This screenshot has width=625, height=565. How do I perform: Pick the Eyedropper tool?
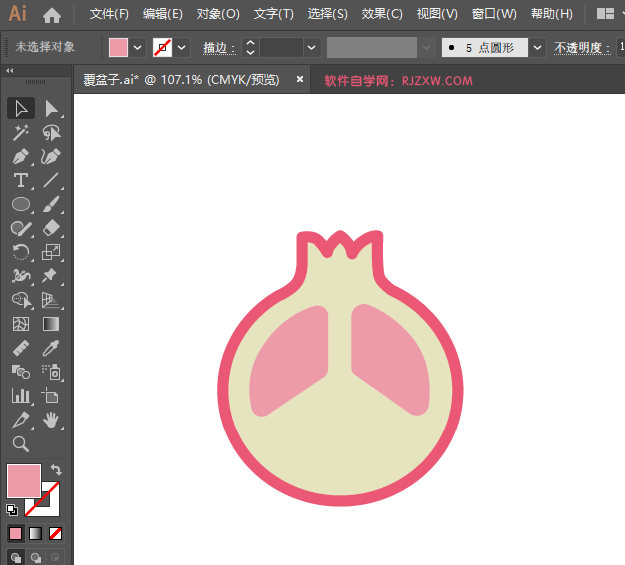point(52,348)
